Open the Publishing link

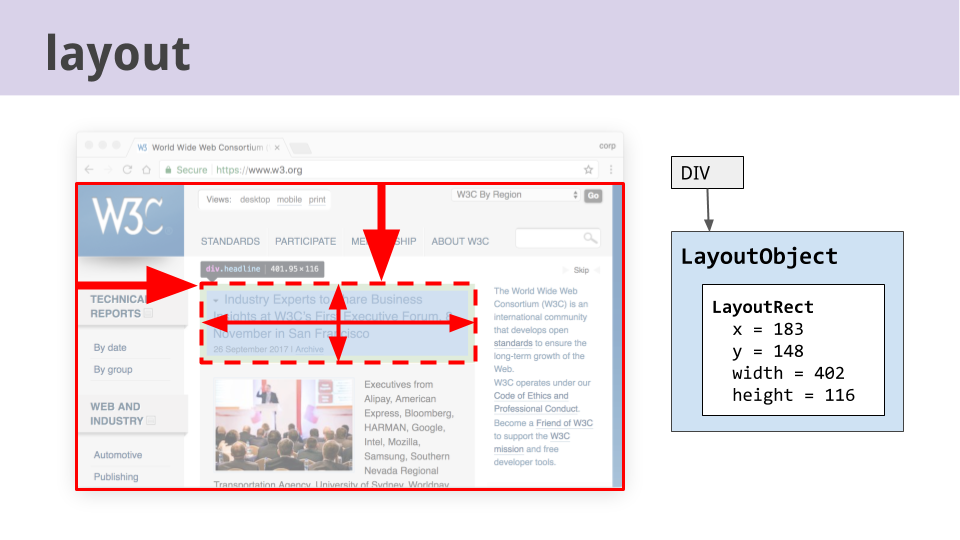point(116,476)
